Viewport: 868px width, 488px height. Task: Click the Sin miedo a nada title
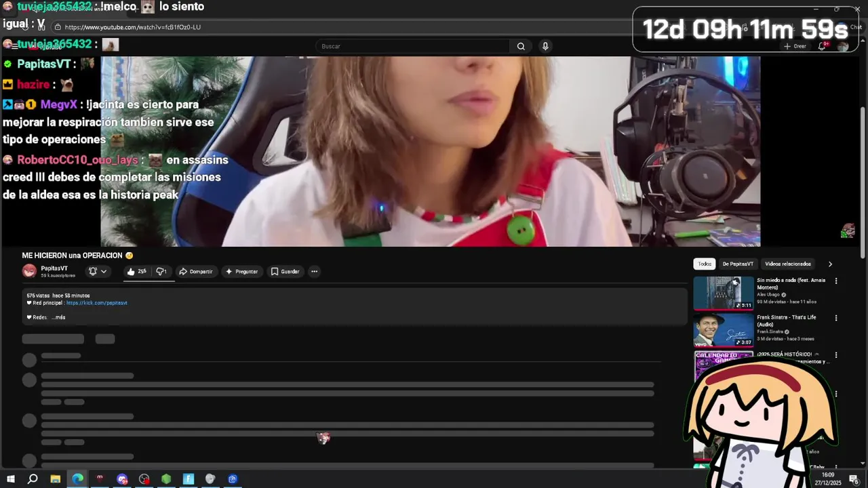coord(791,283)
